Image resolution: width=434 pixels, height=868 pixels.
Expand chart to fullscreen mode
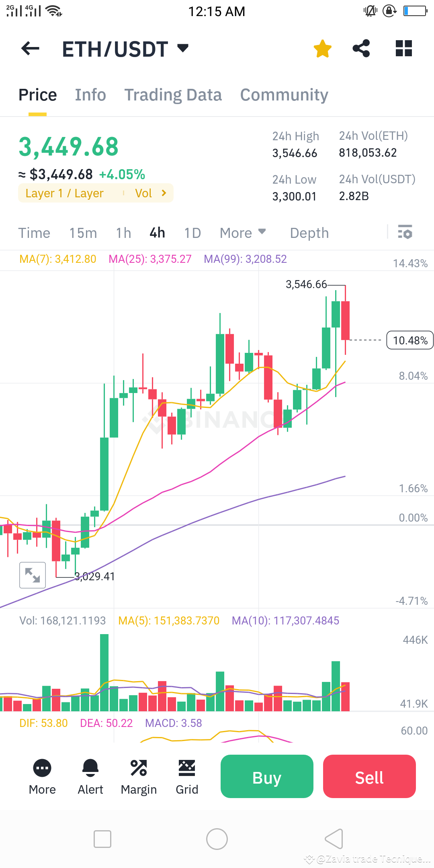pyautogui.click(x=32, y=575)
